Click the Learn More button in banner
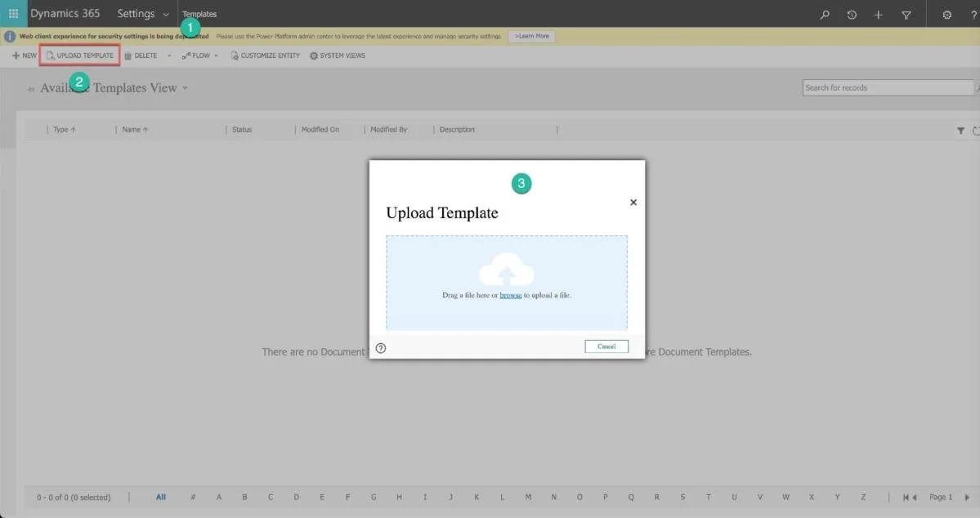Image resolution: width=980 pixels, height=518 pixels. [x=532, y=36]
